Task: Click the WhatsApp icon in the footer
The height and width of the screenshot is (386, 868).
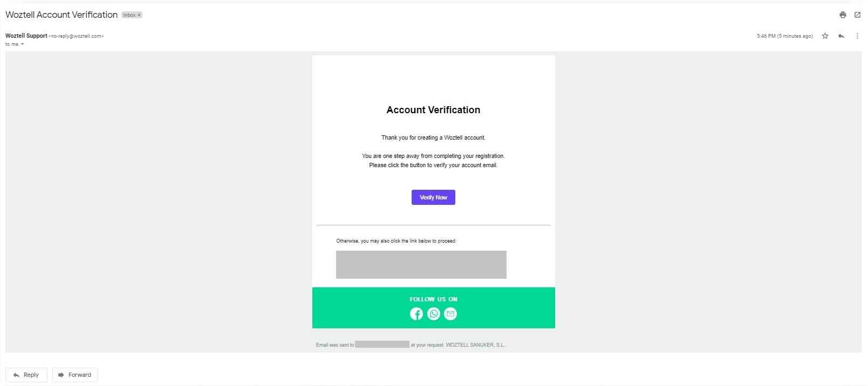Action: [434, 314]
